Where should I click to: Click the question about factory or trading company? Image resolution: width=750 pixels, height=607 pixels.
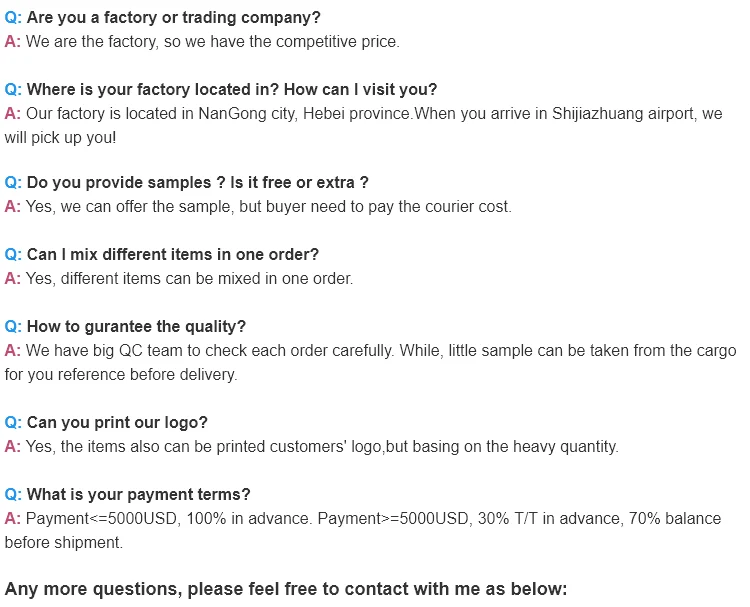click(x=173, y=18)
